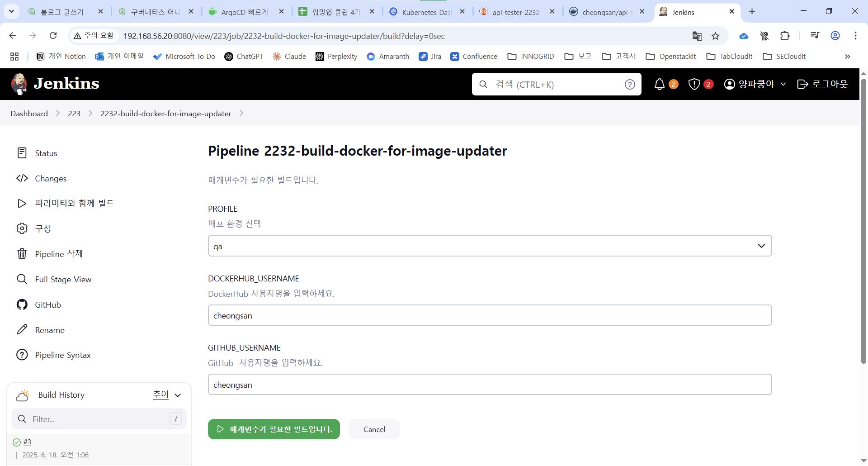Click the browser address bar URL
This screenshot has height=466, width=868.
pyautogui.click(x=284, y=36)
